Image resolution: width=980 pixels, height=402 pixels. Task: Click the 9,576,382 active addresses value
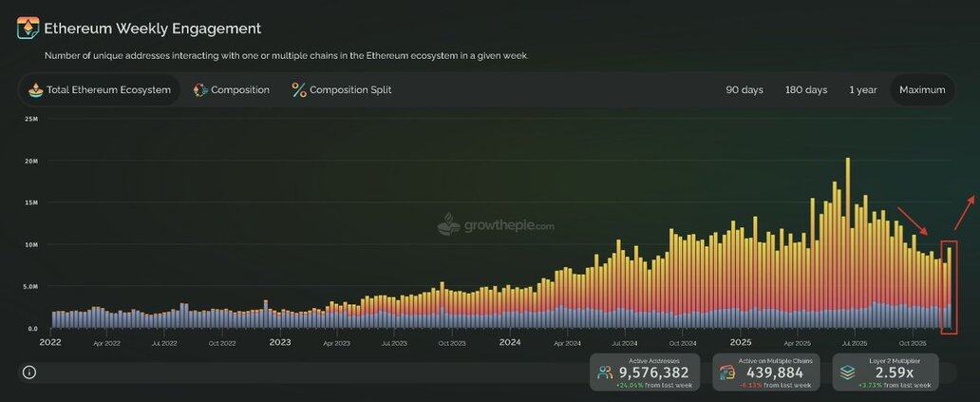tap(654, 373)
